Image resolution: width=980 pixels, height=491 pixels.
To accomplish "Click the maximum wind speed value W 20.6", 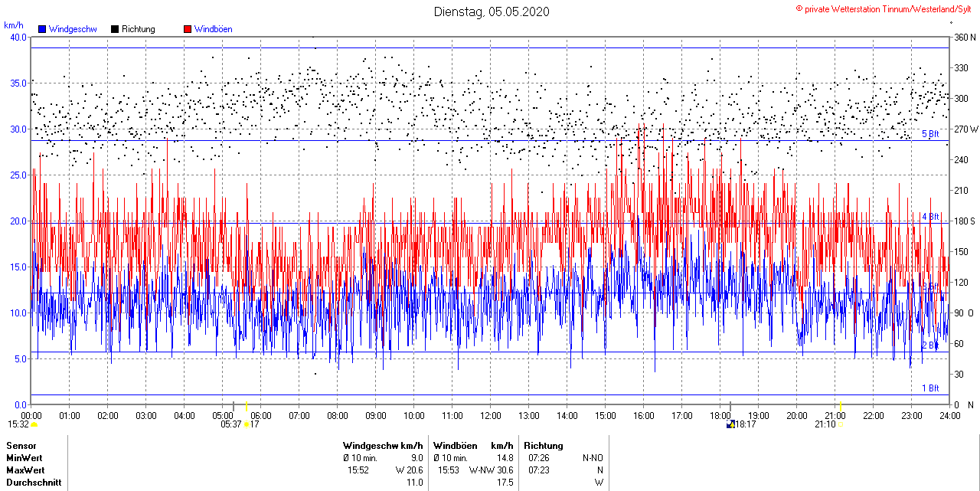I will click(410, 470).
